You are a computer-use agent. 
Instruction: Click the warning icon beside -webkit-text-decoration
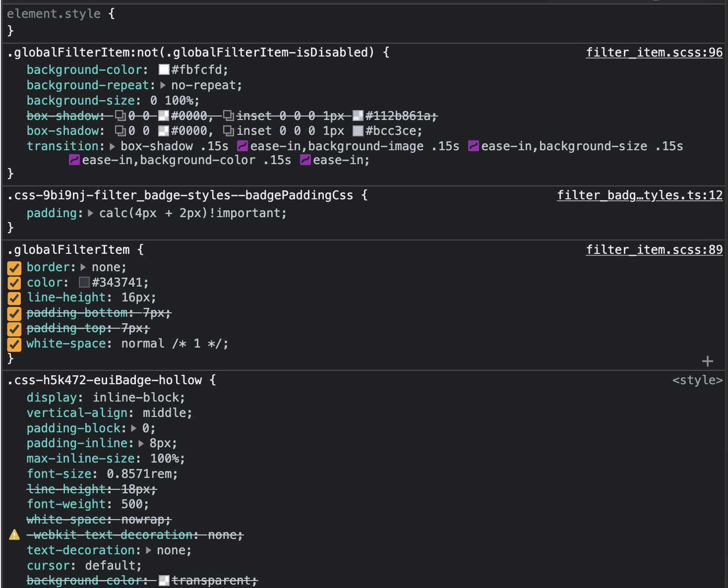click(x=13, y=534)
